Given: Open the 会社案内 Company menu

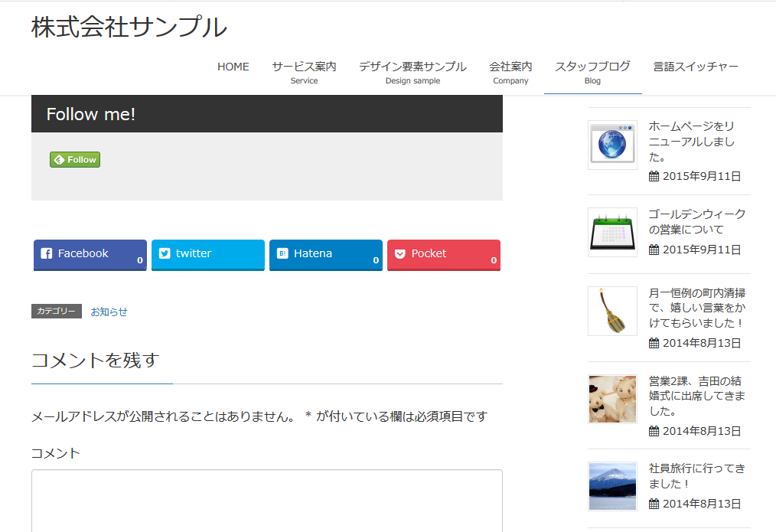Looking at the screenshot, I should [510, 73].
